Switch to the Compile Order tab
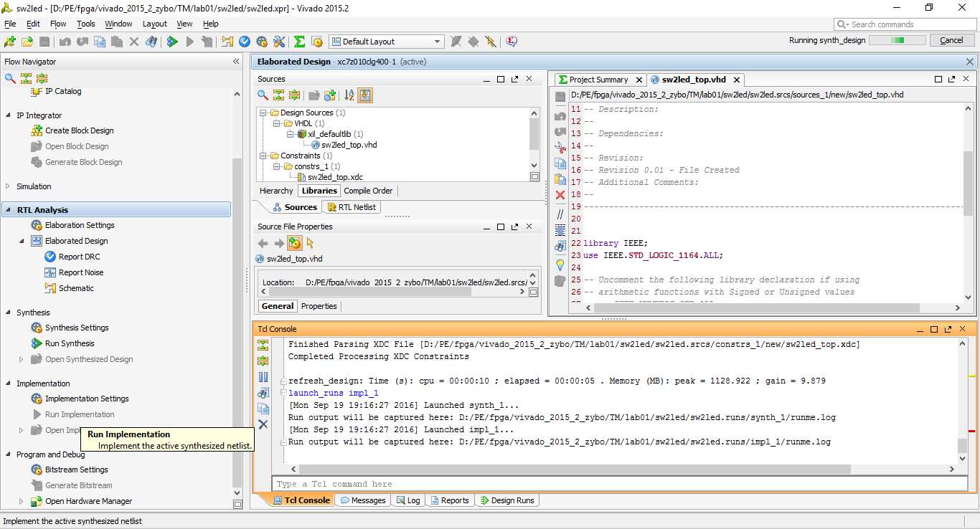 coord(368,191)
